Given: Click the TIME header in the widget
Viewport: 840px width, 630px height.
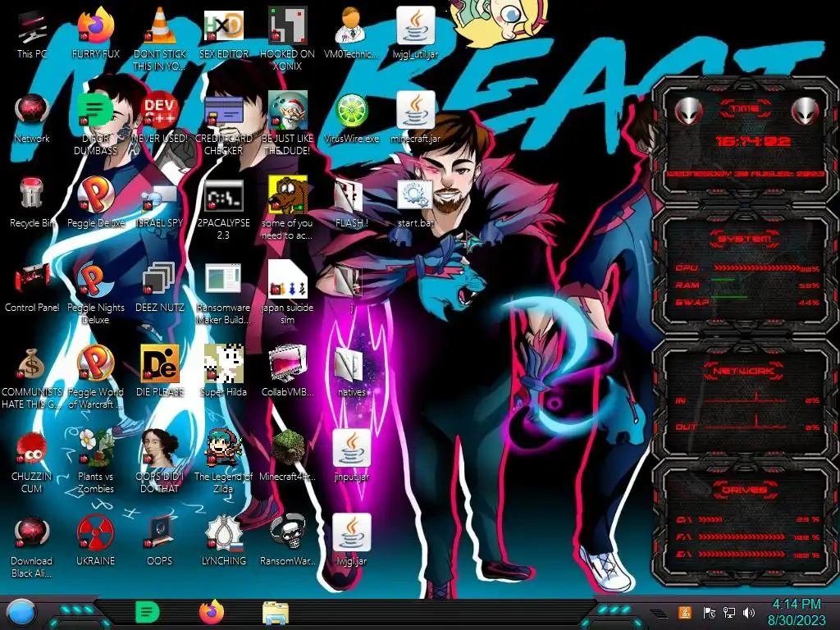Looking at the screenshot, I should (x=745, y=109).
